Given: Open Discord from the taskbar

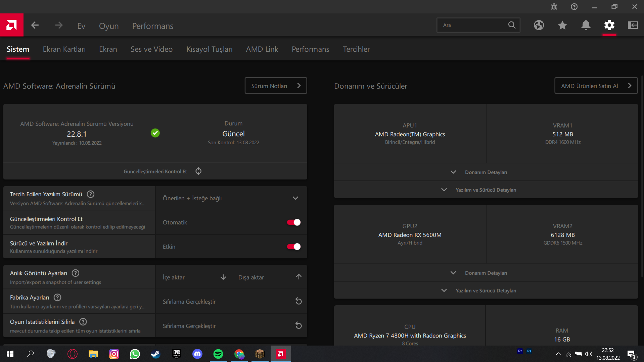Looking at the screenshot, I should [x=197, y=354].
